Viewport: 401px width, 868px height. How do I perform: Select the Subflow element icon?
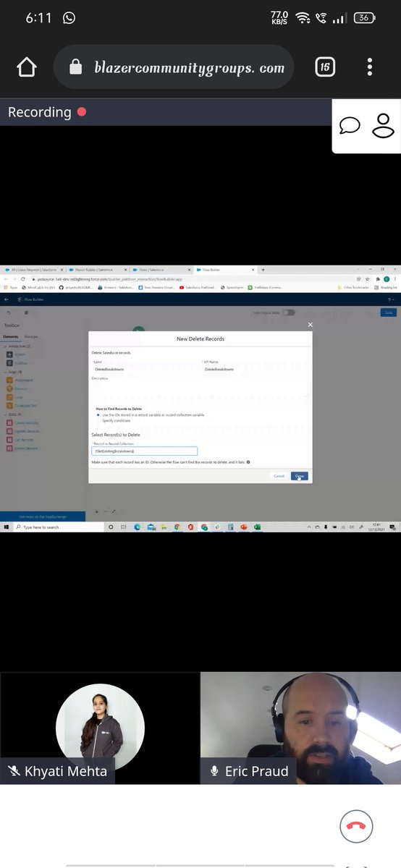tap(9, 363)
